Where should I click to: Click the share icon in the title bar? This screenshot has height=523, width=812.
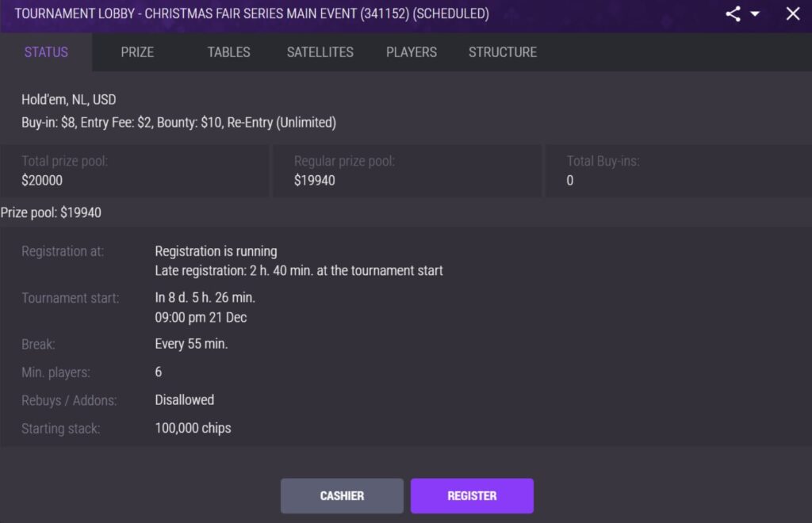[x=732, y=13]
